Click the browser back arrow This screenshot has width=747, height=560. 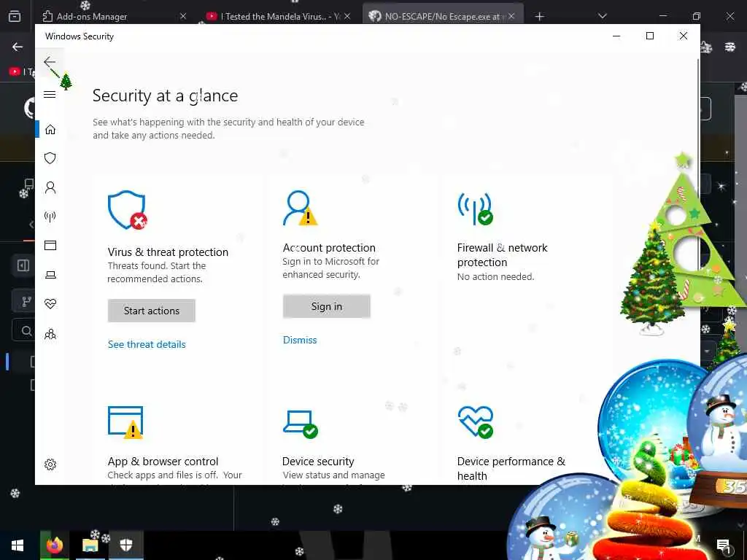pos(18,47)
